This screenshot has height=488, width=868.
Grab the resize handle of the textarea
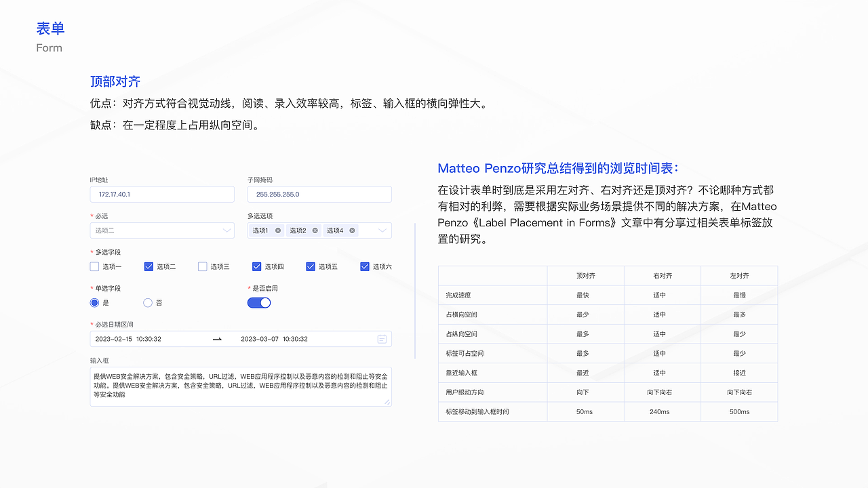coord(387,402)
